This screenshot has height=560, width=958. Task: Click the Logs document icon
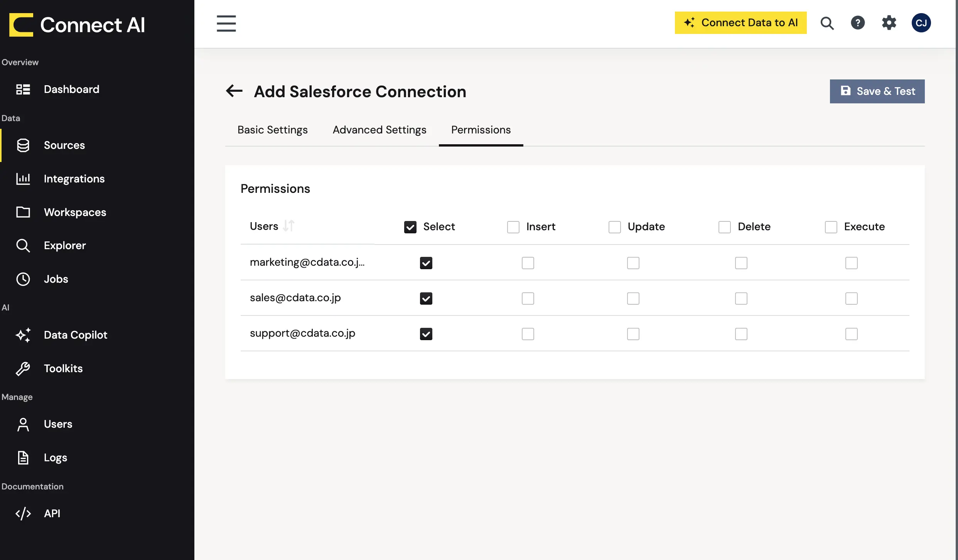pyautogui.click(x=23, y=457)
